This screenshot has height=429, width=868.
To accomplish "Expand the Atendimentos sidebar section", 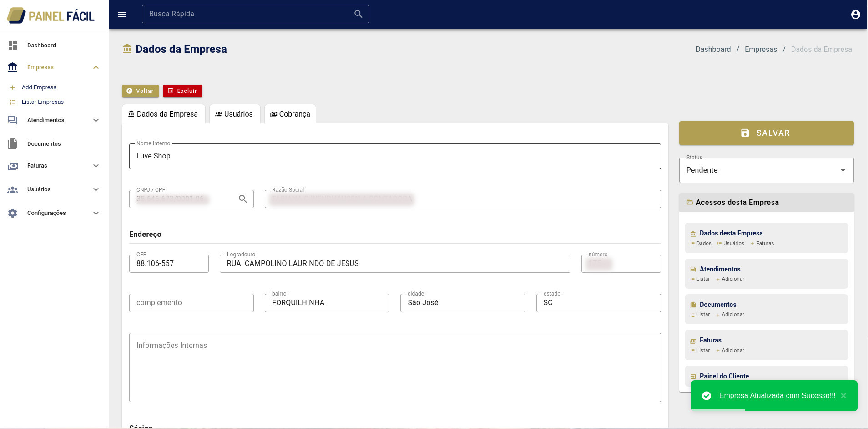I will pos(96,120).
